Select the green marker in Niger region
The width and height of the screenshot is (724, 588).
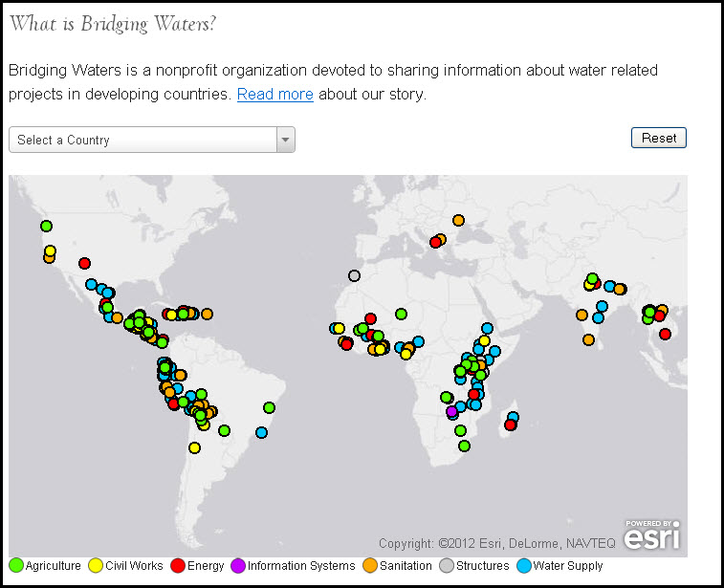(x=402, y=315)
